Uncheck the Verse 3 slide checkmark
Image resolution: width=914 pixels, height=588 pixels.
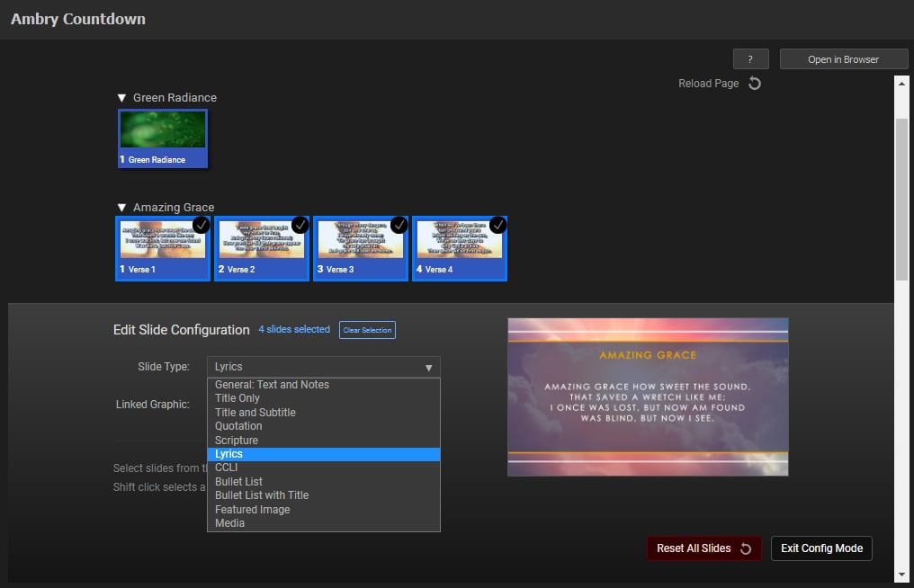399,225
